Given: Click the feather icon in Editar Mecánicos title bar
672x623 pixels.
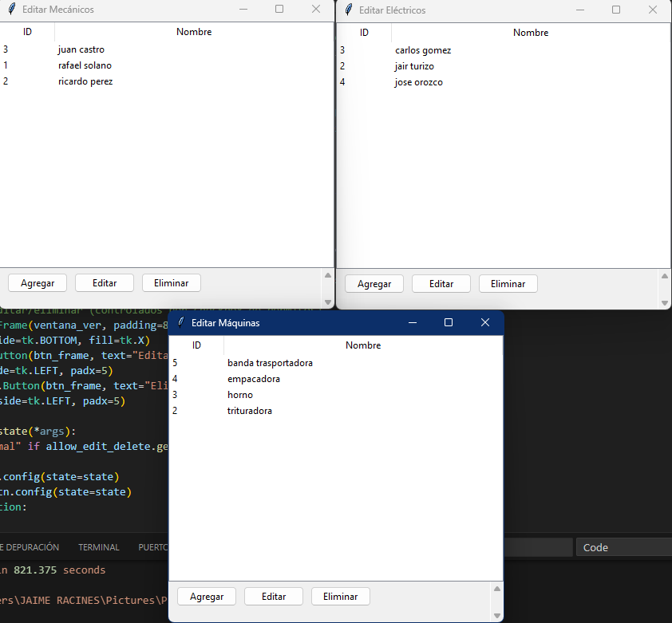Looking at the screenshot, I should 12,10.
